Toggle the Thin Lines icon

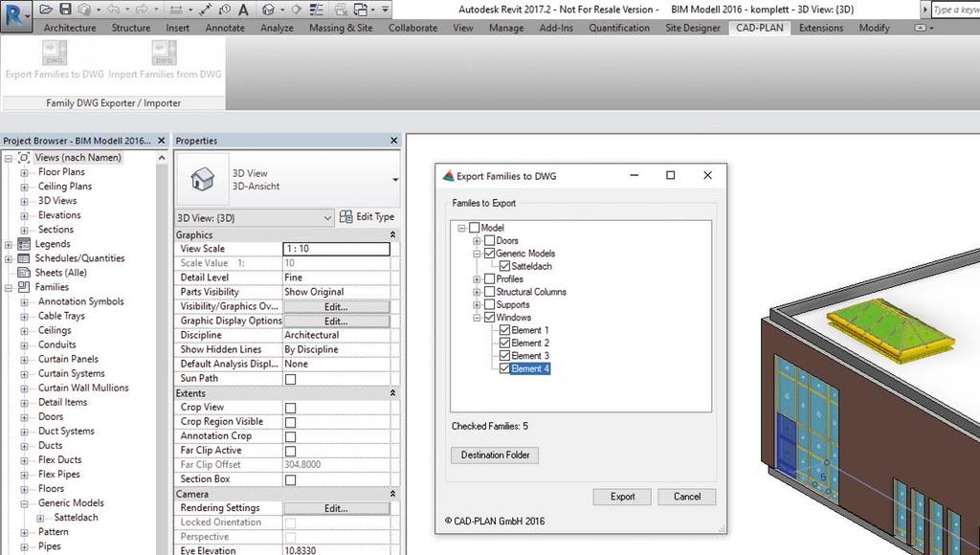click(316, 10)
